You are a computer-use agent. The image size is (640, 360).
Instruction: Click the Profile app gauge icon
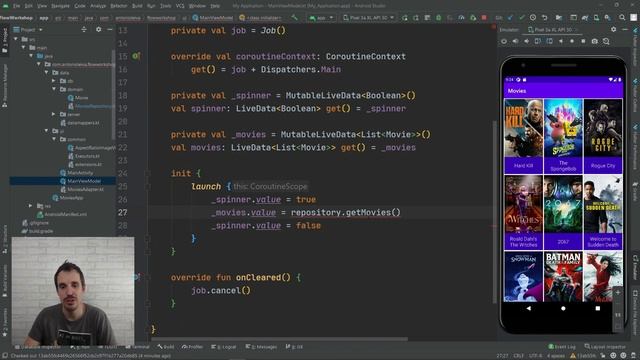[x=461, y=18]
